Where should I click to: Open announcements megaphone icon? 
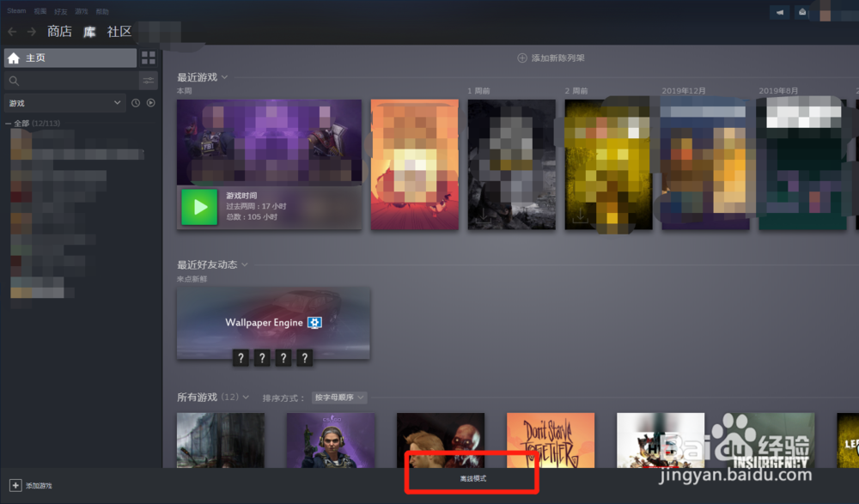(x=780, y=12)
